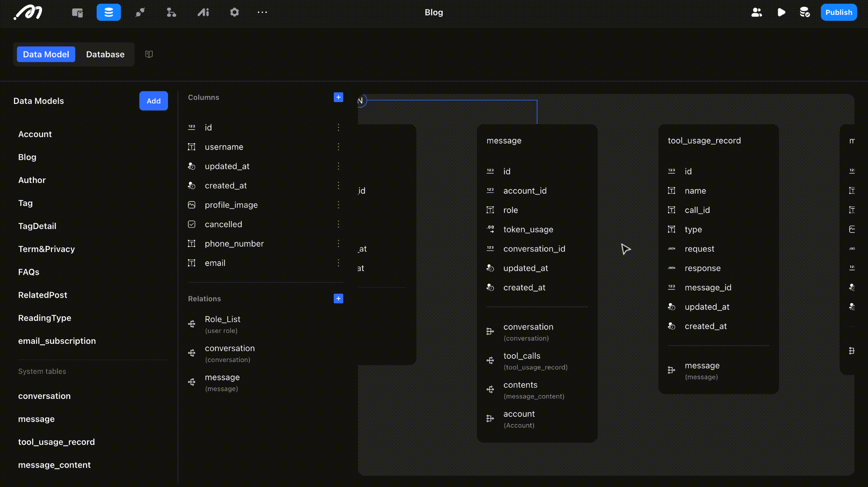Click the documentation book icon beside Database tab
Screen dimensions: 868x487
(x=149, y=54)
